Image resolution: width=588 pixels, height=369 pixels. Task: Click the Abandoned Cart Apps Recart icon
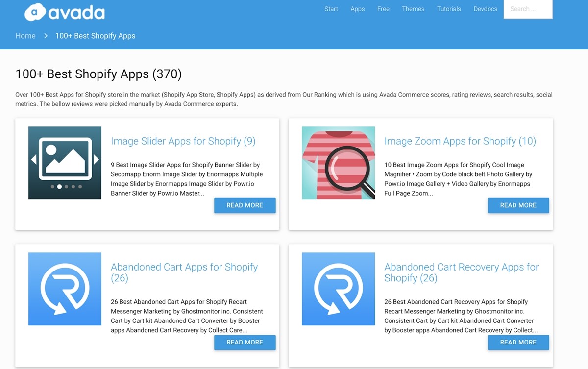[x=65, y=289]
